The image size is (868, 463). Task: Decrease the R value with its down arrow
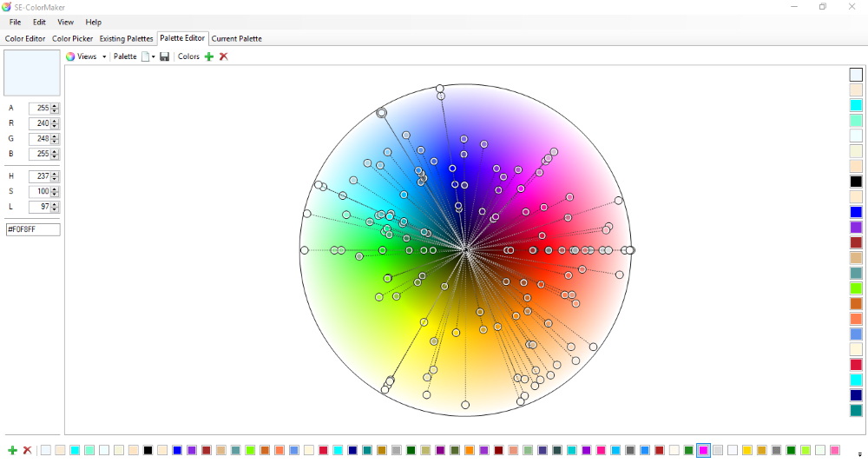tap(54, 126)
